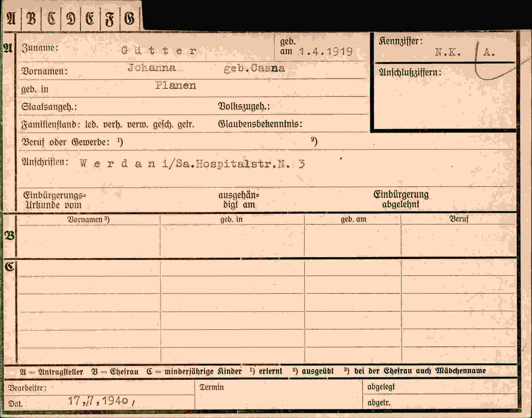
Task: Click the 'Beruf' column header
Action: pyautogui.click(x=459, y=219)
